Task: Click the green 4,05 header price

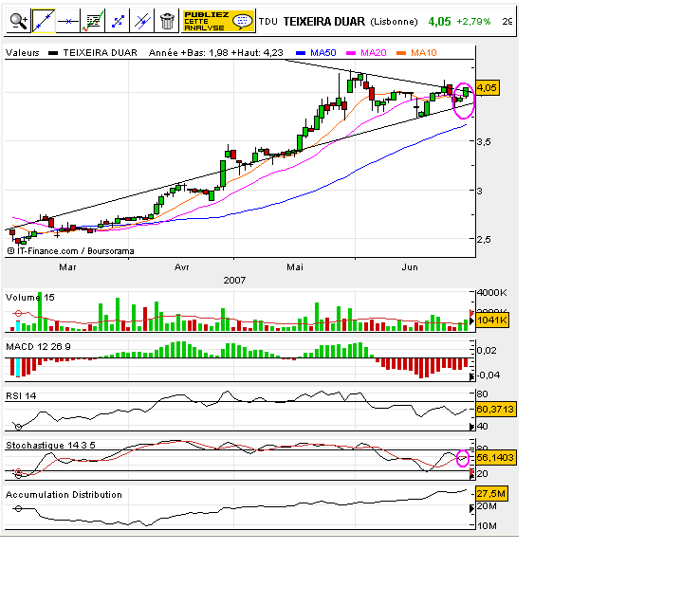Action: [x=440, y=22]
